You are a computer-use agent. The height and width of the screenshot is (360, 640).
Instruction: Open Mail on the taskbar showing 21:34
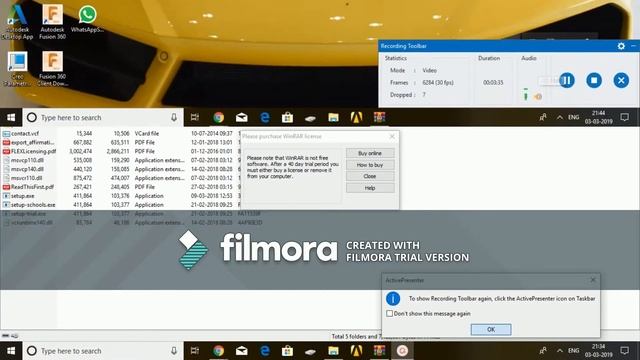[242, 351]
